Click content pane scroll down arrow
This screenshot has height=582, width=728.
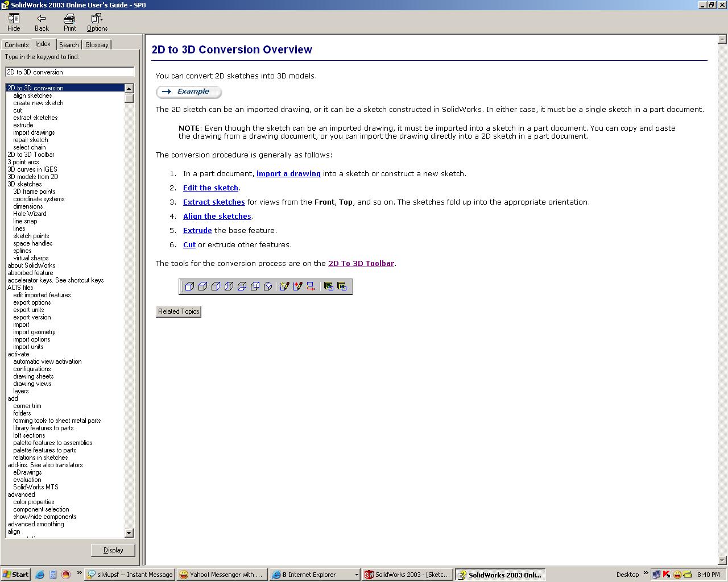tap(722, 560)
